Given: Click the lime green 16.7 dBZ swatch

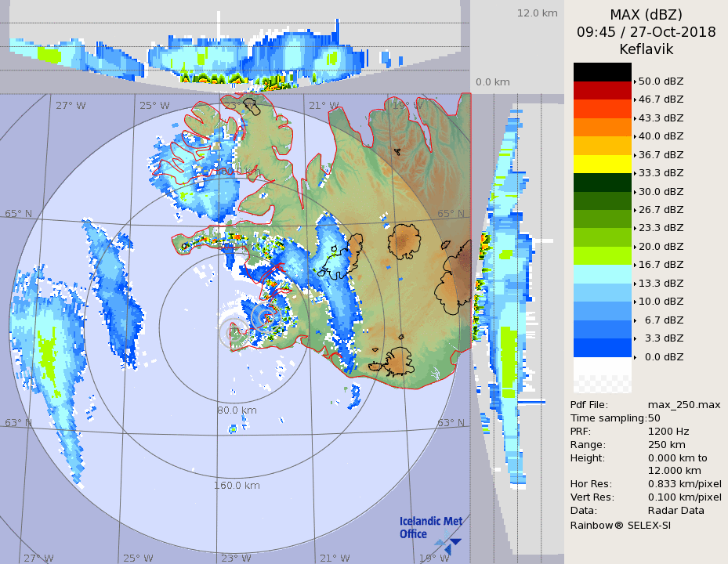Looking at the screenshot, I should (x=602, y=255).
